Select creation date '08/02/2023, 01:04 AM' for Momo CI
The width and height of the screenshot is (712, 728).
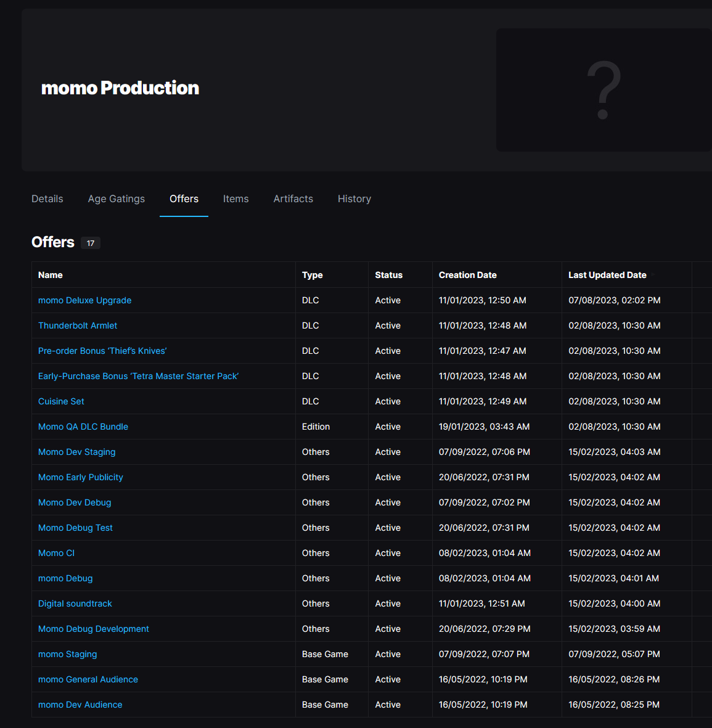(485, 553)
